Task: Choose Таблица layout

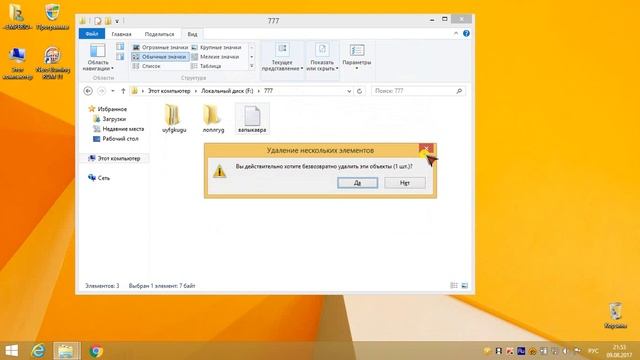Action: point(207,66)
